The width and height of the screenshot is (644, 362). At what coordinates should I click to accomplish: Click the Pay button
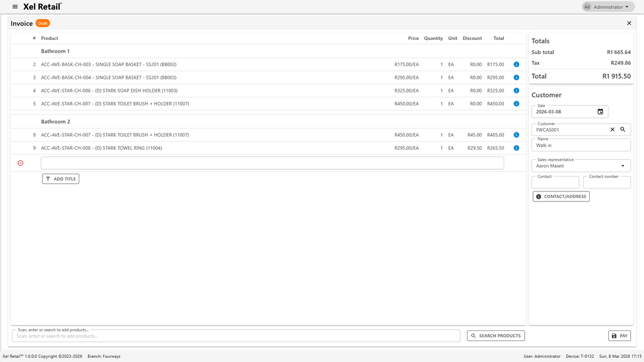pyautogui.click(x=619, y=336)
